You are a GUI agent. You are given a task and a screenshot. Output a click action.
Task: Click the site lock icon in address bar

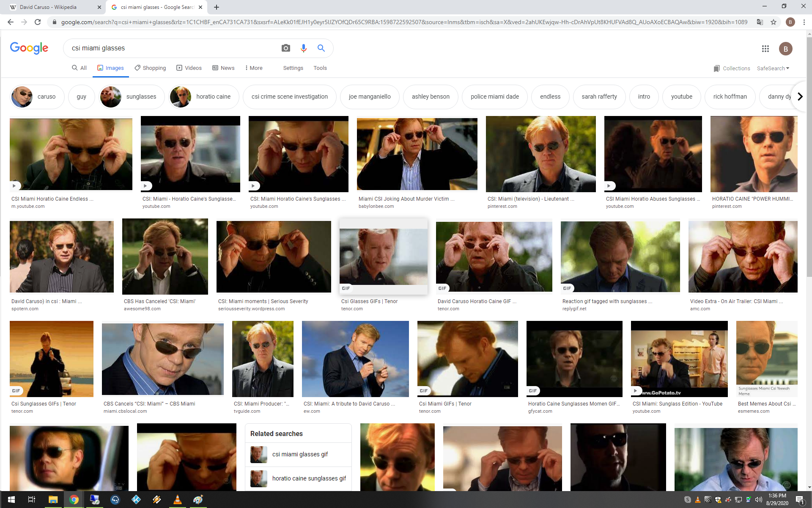point(54,22)
